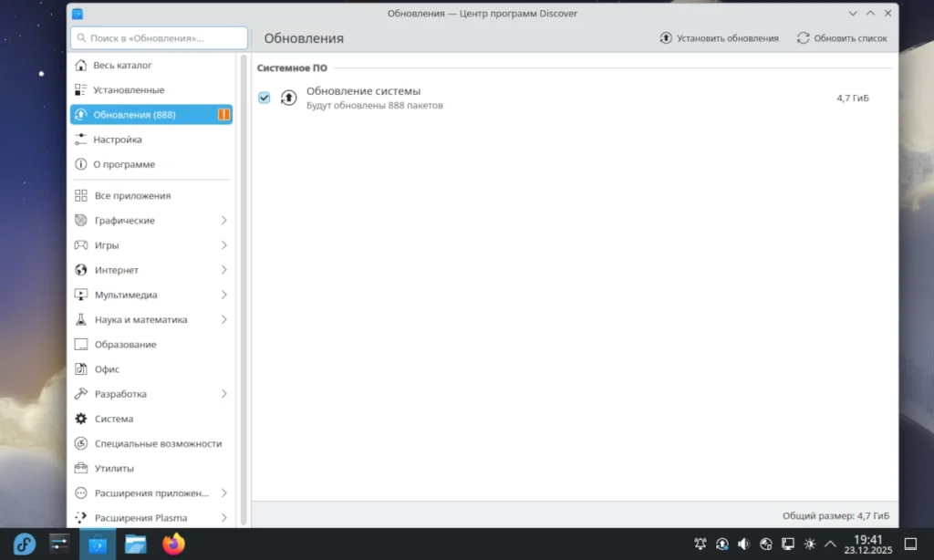Open the 'Утилиты' category
Viewport: 934px width, 560px height.
(x=151, y=468)
